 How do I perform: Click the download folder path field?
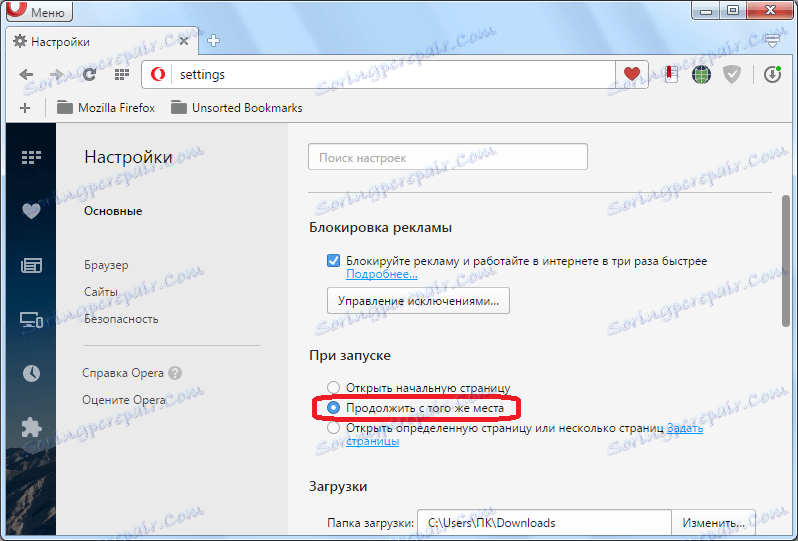(x=544, y=523)
